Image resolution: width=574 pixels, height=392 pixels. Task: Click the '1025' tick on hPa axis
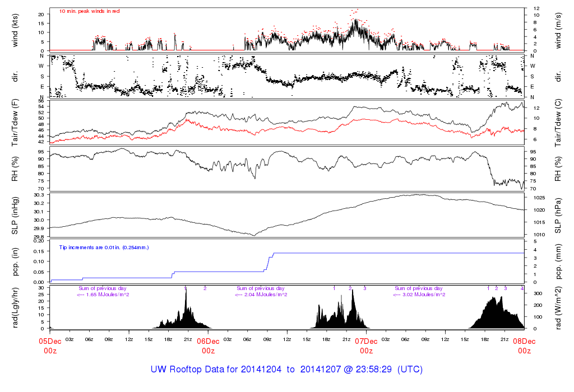click(x=539, y=198)
